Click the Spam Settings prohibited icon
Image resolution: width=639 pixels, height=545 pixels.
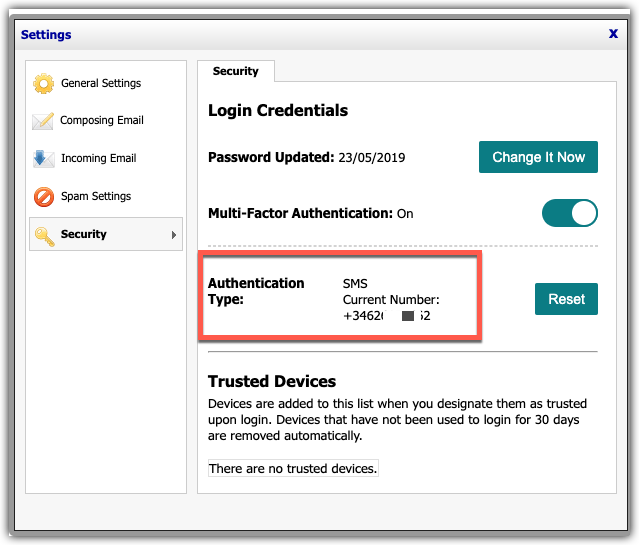pyautogui.click(x=43, y=197)
